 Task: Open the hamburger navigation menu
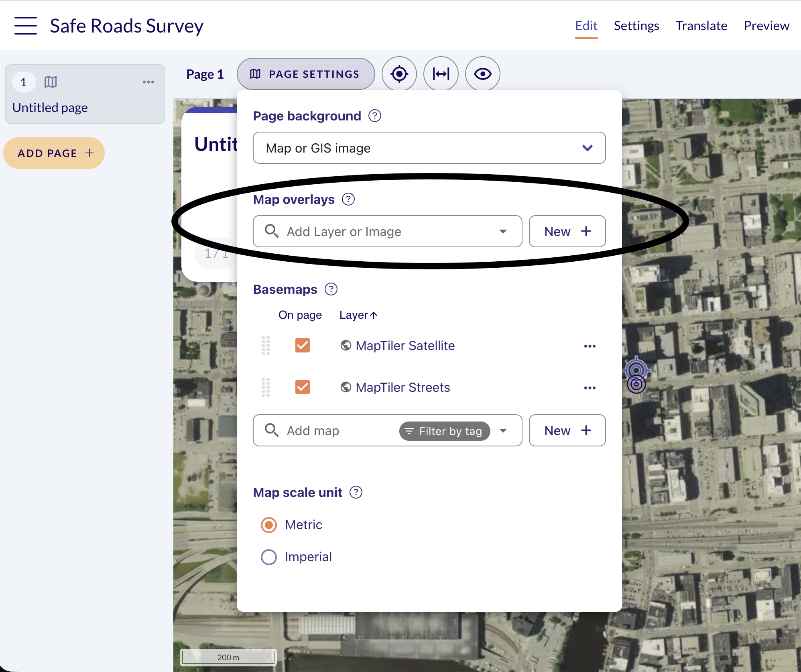pos(26,26)
